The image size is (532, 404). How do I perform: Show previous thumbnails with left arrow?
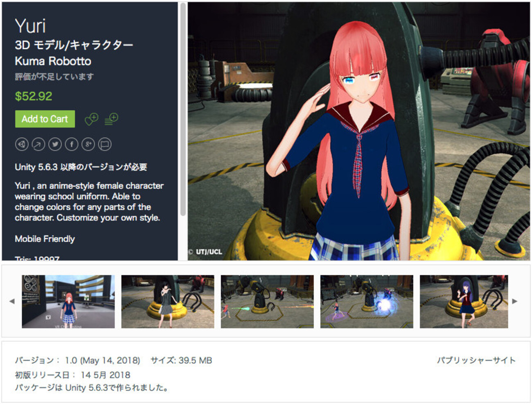pos(12,301)
